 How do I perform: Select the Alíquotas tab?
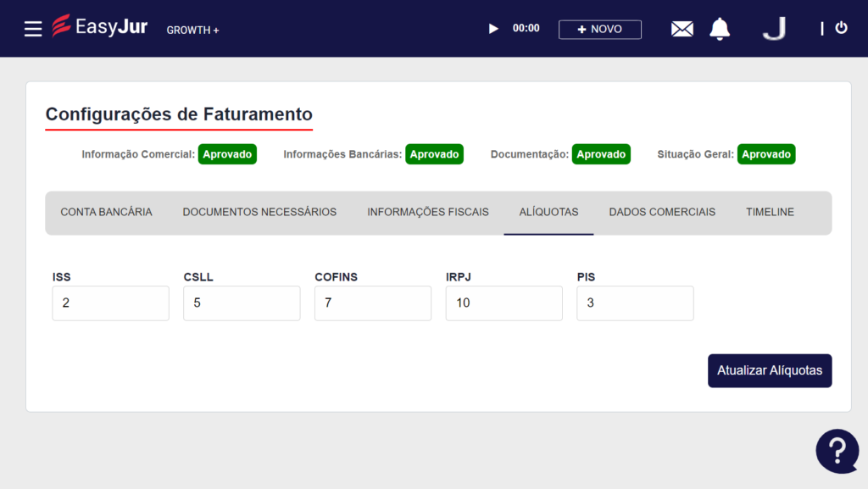(x=548, y=213)
